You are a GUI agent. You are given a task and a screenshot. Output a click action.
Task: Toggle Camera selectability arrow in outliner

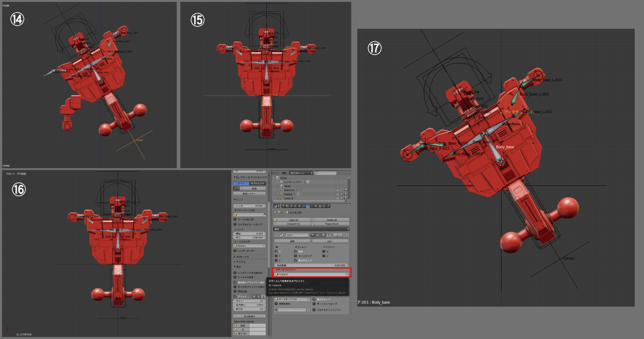(342, 194)
